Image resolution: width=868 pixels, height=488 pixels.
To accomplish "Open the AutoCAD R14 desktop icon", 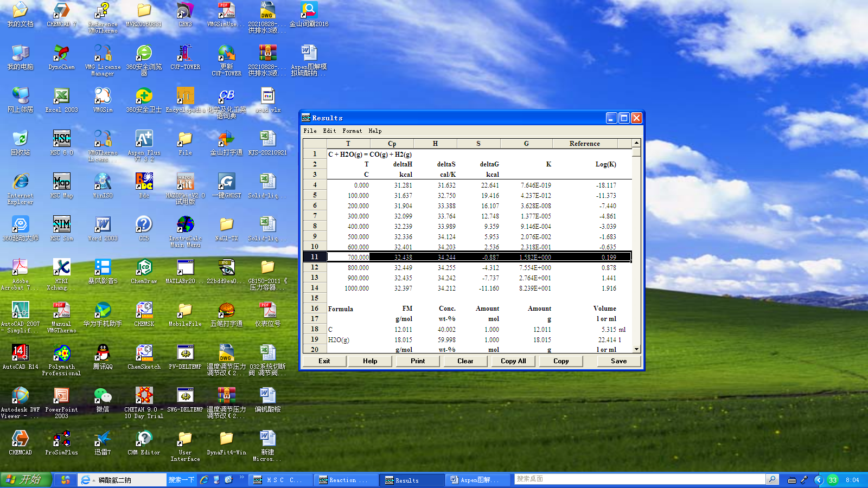I will pos(20,357).
